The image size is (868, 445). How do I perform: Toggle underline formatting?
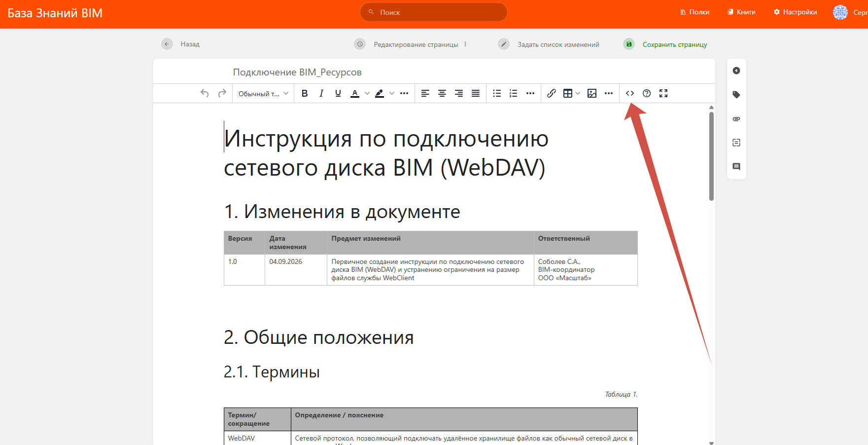click(338, 93)
